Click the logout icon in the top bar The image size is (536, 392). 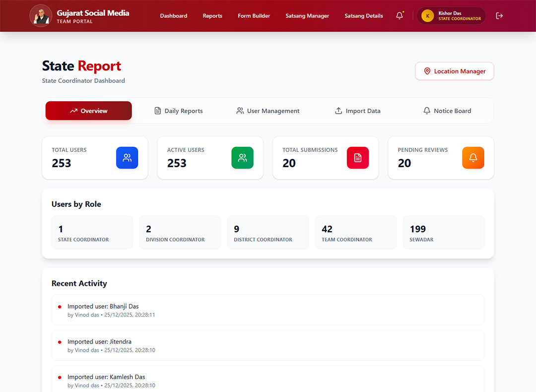(499, 15)
